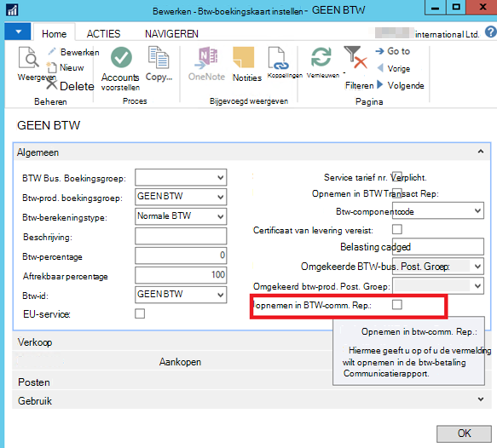The width and height of the screenshot is (497, 448).
Task: Click the OK button
Action: [464, 434]
